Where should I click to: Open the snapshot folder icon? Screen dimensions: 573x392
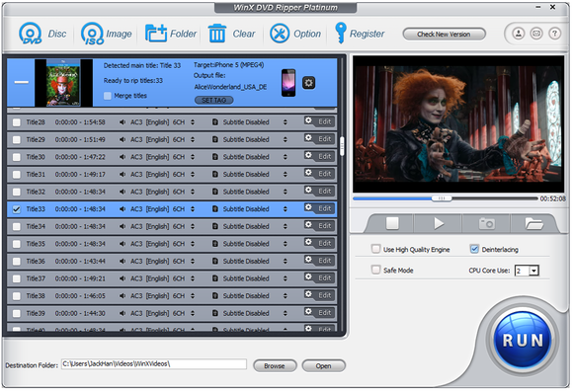pyautogui.click(x=533, y=223)
